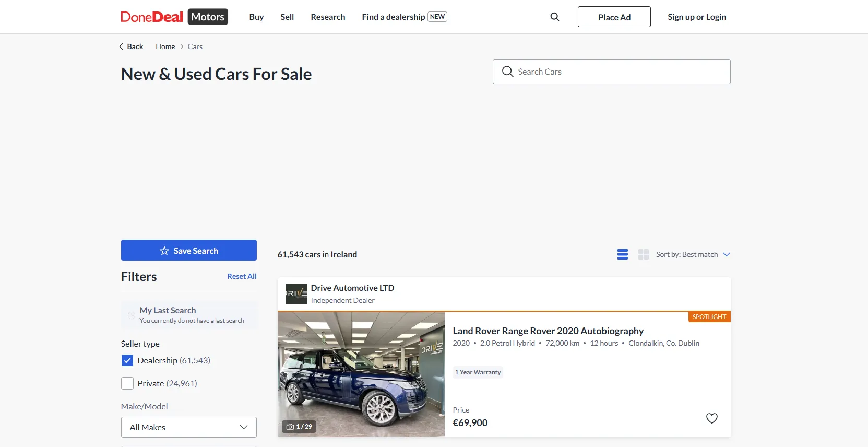This screenshot has height=447, width=868.
Task: Click the €69,900 price
Action: pyautogui.click(x=470, y=423)
